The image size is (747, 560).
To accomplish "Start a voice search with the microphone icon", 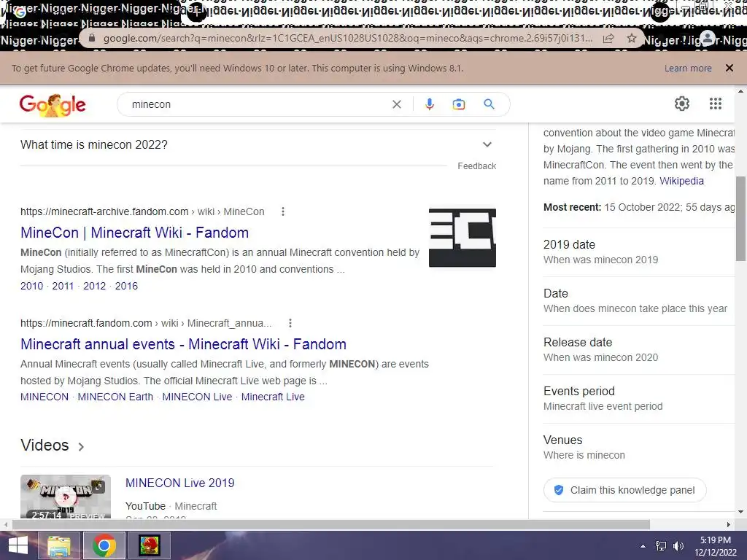I will [x=429, y=104].
